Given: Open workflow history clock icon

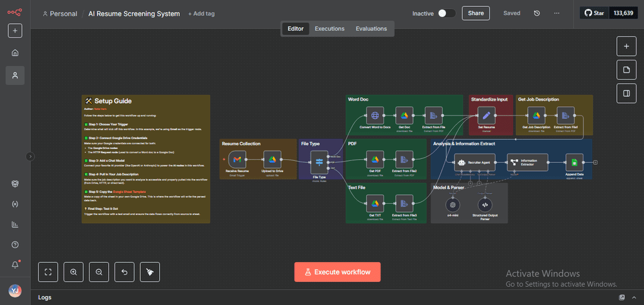Looking at the screenshot, I should pos(537,13).
